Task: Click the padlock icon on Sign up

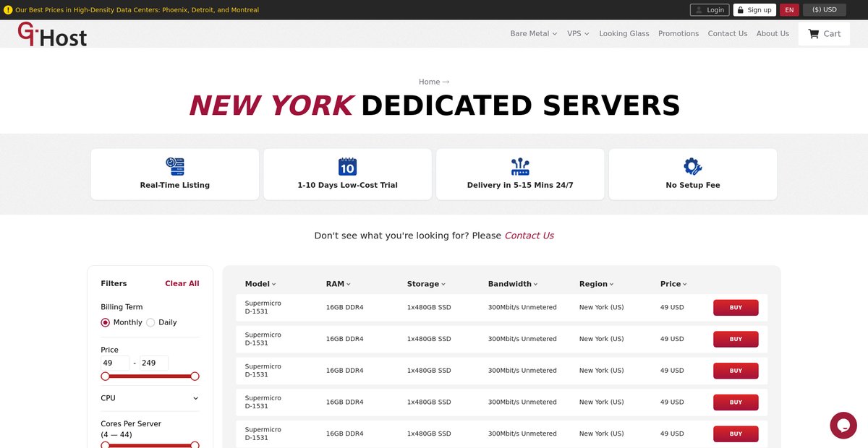Action: point(740,10)
